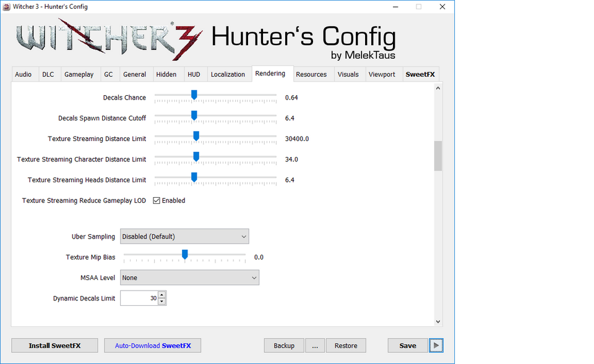Click the ellipsis button next to Backup
Image resolution: width=594 pixels, height=364 pixels.
pos(315,345)
